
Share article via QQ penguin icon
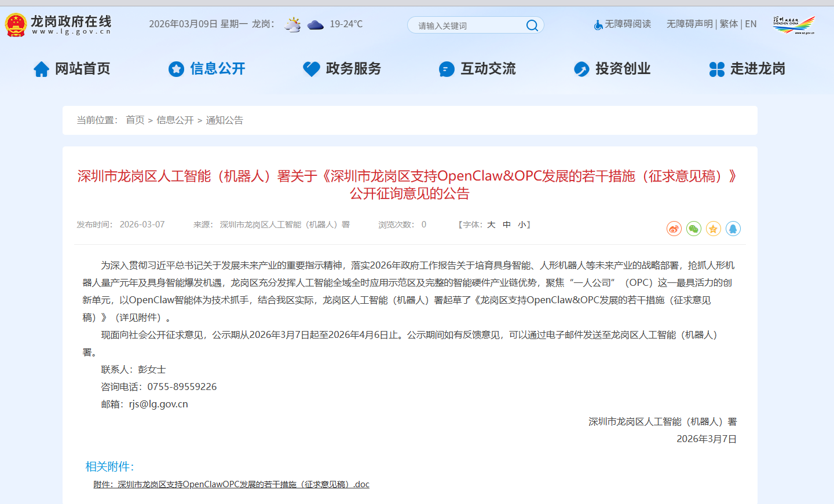point(733,229)
